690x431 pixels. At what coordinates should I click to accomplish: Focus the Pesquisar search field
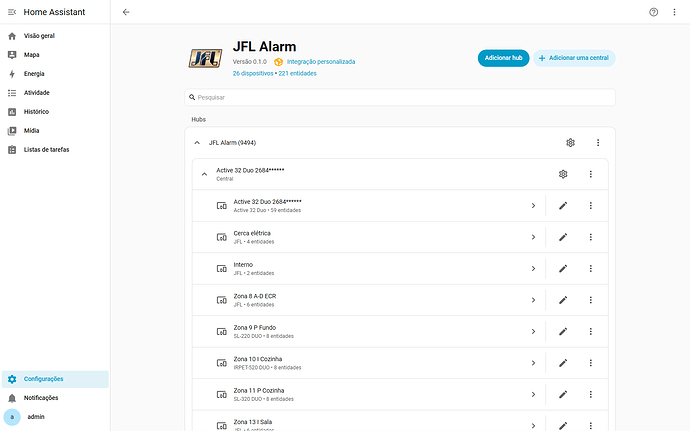point(400,97)
